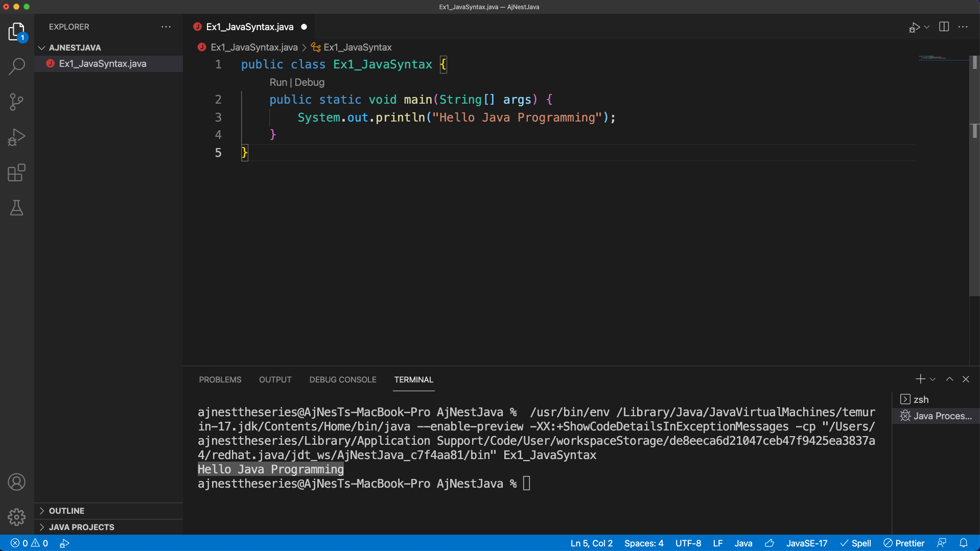Open the Run and Debug view
This screenshot has height=551, width=980.
point(17,137)
